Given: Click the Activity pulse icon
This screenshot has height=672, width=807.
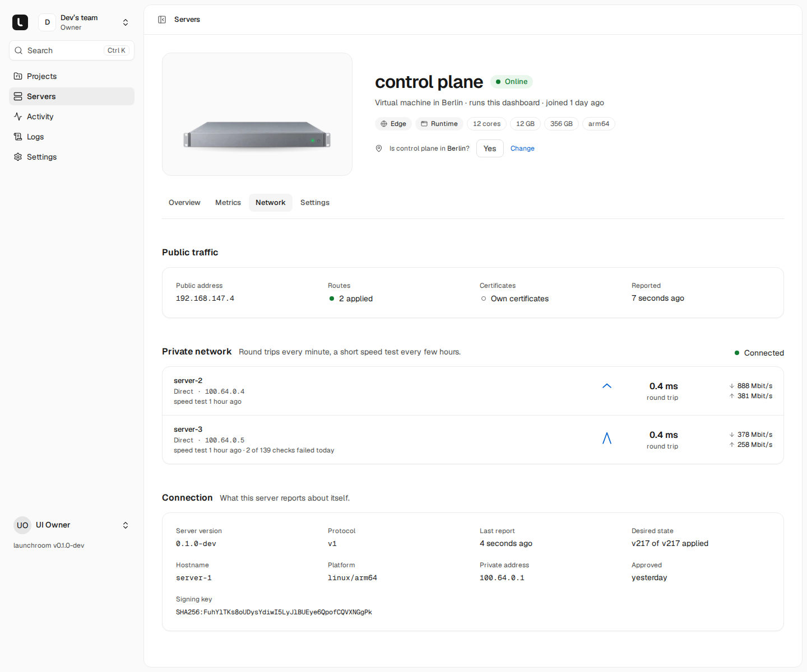Looking at the screenshot, I should [18, 116].
